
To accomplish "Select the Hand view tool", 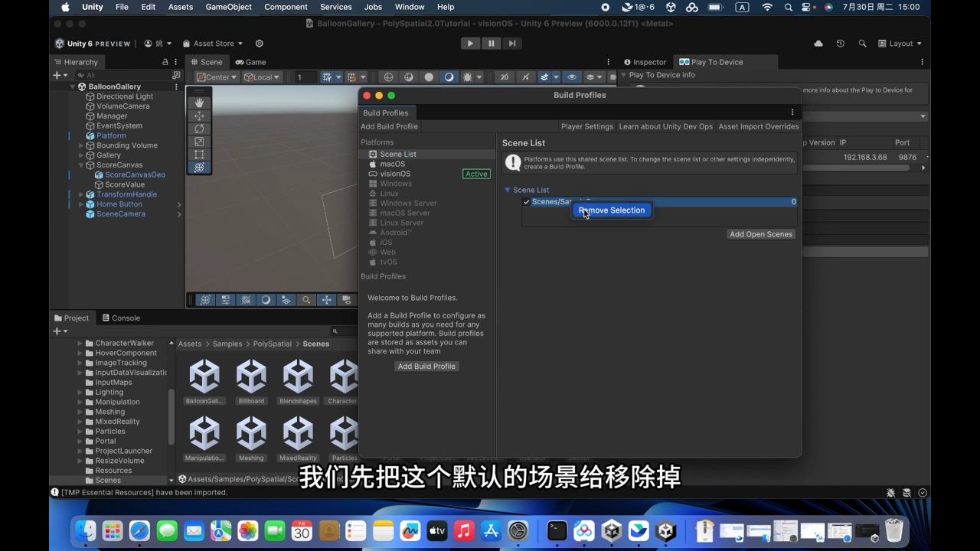I will tap(199, 103).
